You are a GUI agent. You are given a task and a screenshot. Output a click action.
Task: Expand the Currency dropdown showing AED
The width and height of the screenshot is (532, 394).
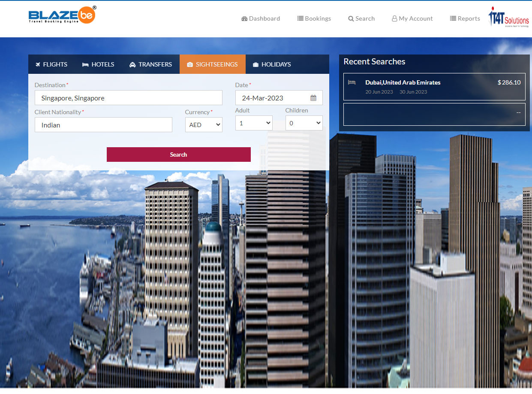tap(204, 125)
